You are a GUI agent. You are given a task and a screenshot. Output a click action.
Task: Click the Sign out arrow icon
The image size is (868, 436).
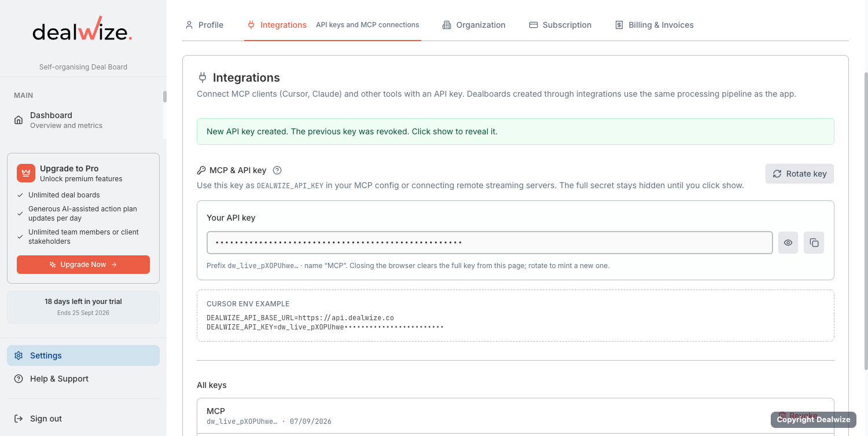point(19,419)
